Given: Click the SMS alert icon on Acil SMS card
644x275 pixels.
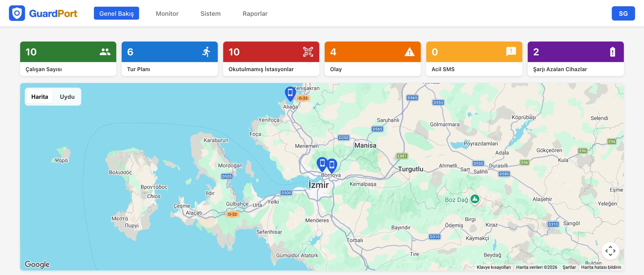Looking at the screenshot, I should coord(511,51).
